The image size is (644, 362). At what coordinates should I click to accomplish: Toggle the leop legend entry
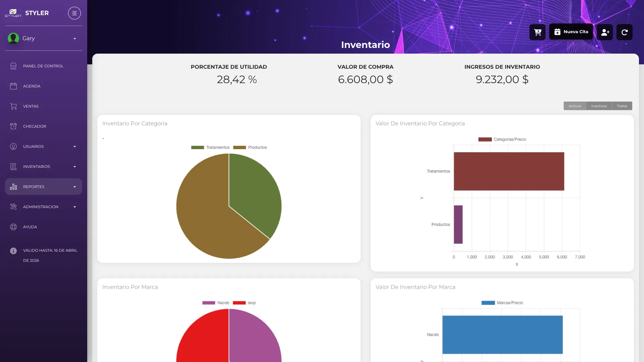pos(244,303)
